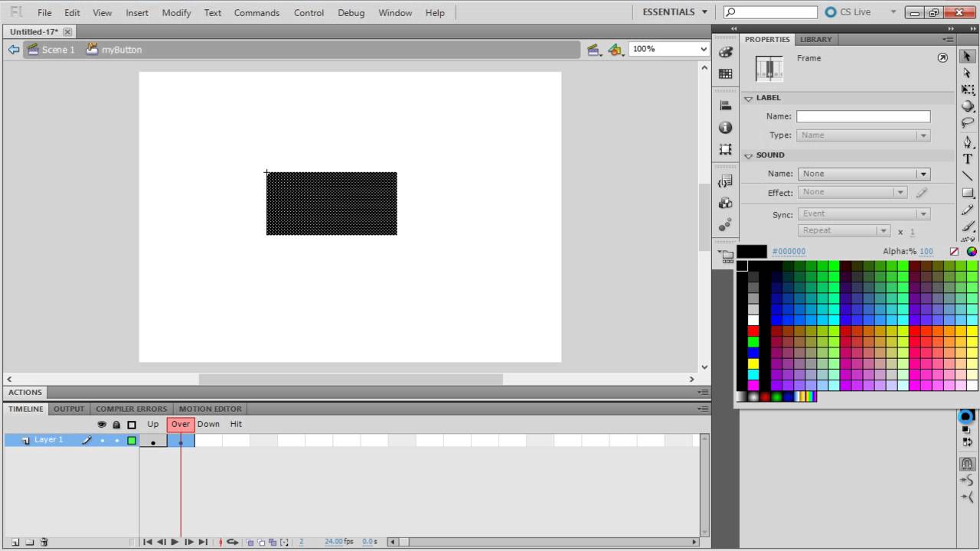Click the New Folder icon in timeline
This screenshot has height=551, width=980.
pyautogui.click(x=30, y=542)
